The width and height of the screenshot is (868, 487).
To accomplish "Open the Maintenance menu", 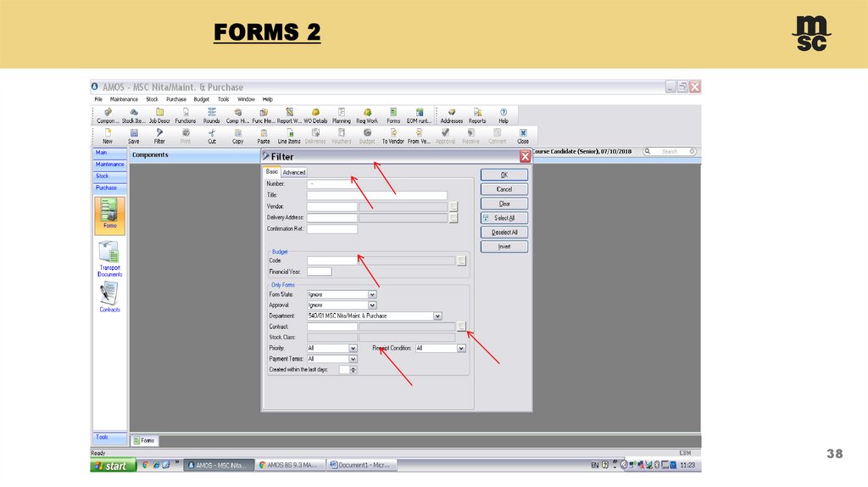I will pos(124,100).
